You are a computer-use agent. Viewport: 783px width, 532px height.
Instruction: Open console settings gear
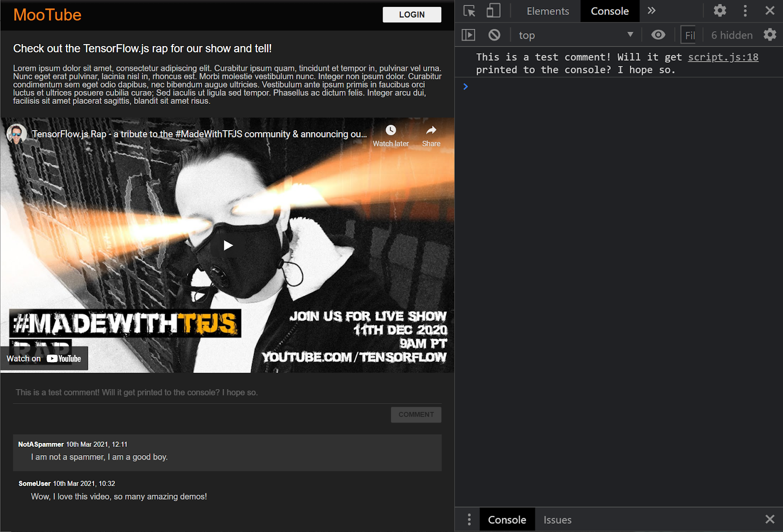click(x=770, y=35)
